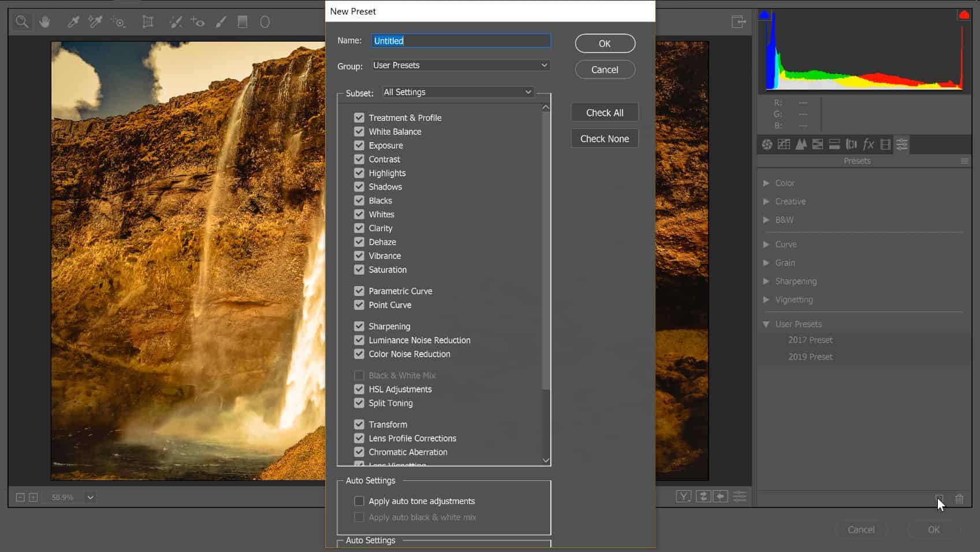Toggle highlight clipping warning in histogram
Image resolution: width=980 pixels, height=552 pixels.
[963, 16]
